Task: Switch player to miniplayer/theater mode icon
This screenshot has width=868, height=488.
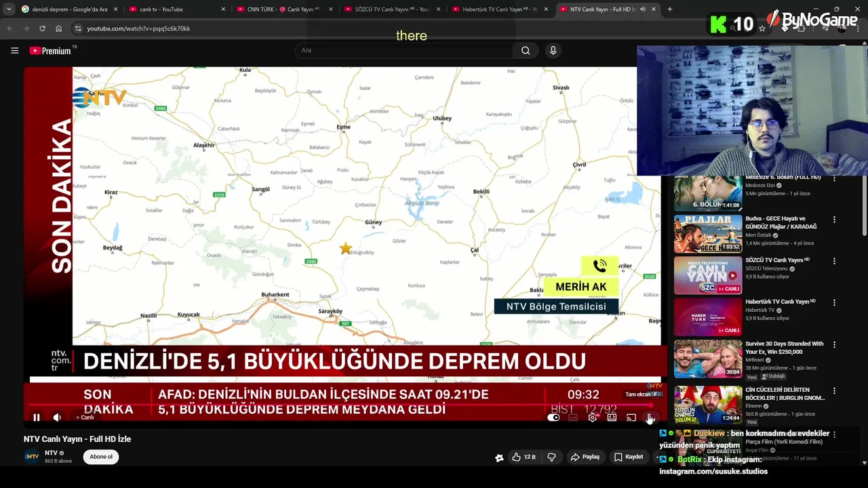Action: (x=612, y=418)
